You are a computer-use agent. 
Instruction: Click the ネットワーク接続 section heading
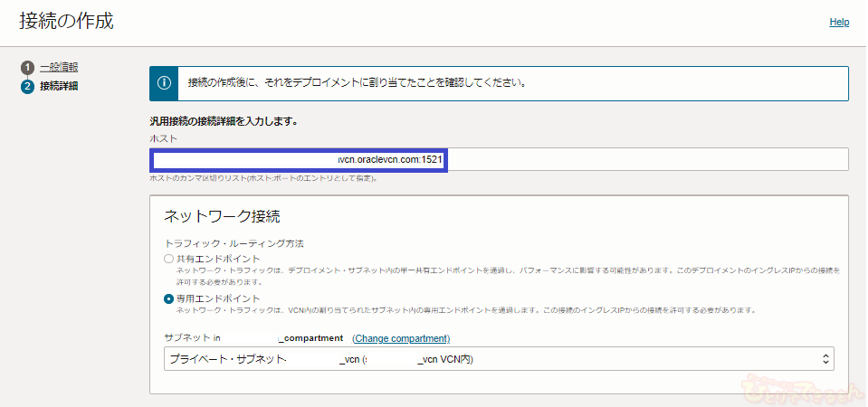coord(222,216)
